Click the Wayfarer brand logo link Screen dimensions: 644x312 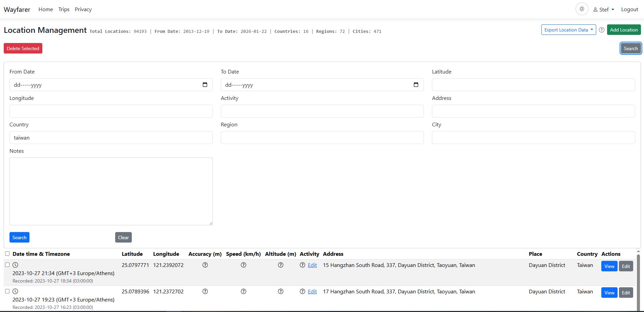tap(17, 9)
